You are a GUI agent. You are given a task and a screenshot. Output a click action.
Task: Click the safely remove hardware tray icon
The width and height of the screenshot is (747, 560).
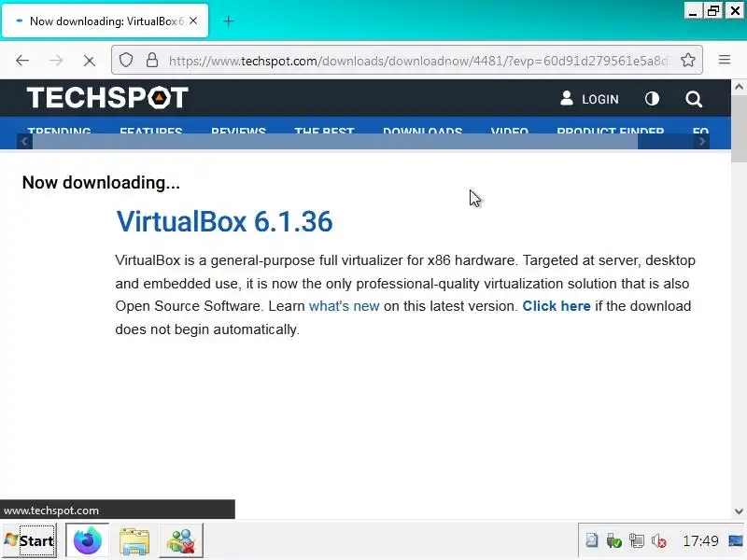[x=614, y=540]
